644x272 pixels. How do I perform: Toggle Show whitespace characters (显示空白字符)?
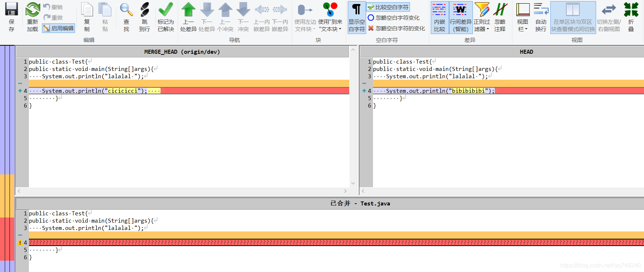pyautogui.click(x=357, y=17)
